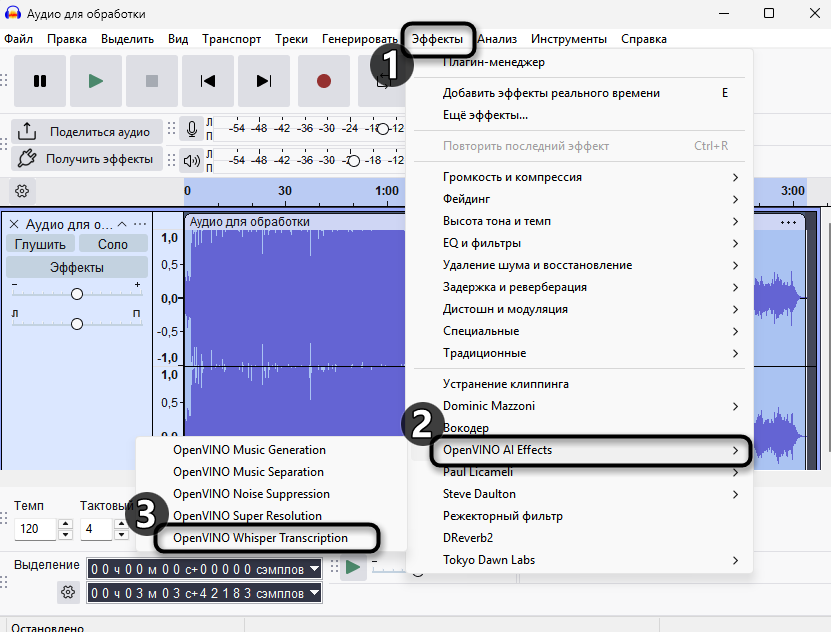Start playback with the green Play button

[96, 81]
